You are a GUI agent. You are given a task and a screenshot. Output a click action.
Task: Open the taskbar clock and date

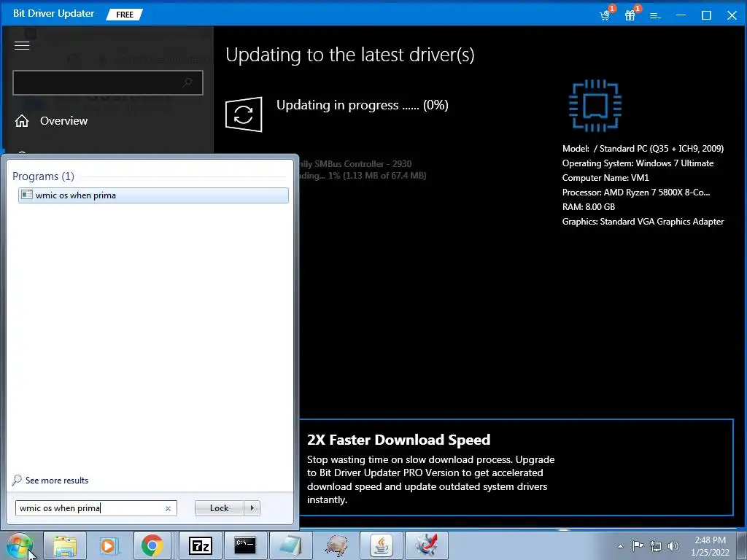tap(710, 546)
